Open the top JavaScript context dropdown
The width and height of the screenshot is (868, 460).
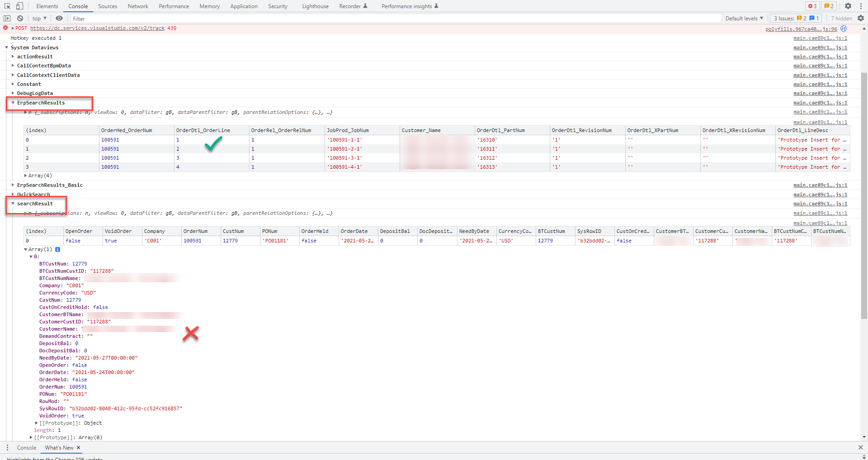tap(40, 19)
